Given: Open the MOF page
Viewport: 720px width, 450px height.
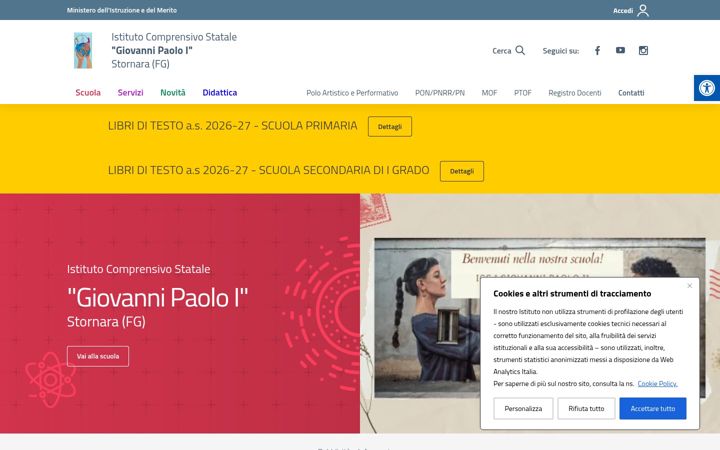Looking at the screenshot, I should point(489,93).
